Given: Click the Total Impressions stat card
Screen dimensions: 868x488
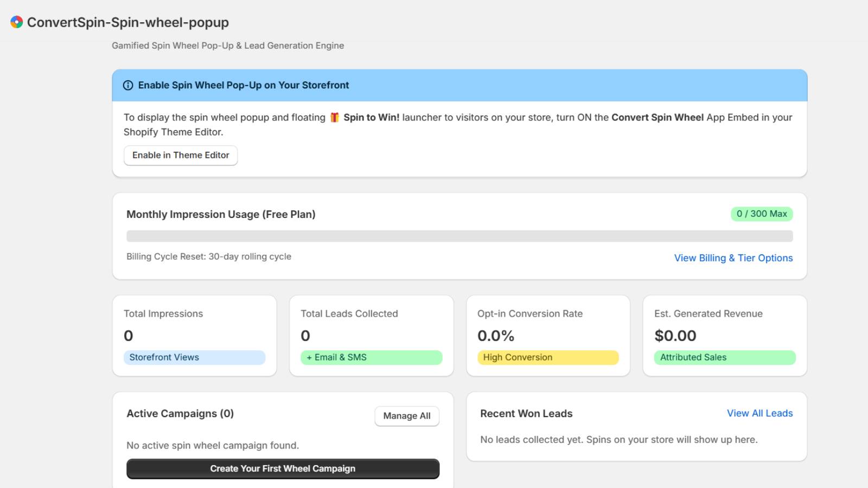Looking at the screenshot, I should point(194,336).
